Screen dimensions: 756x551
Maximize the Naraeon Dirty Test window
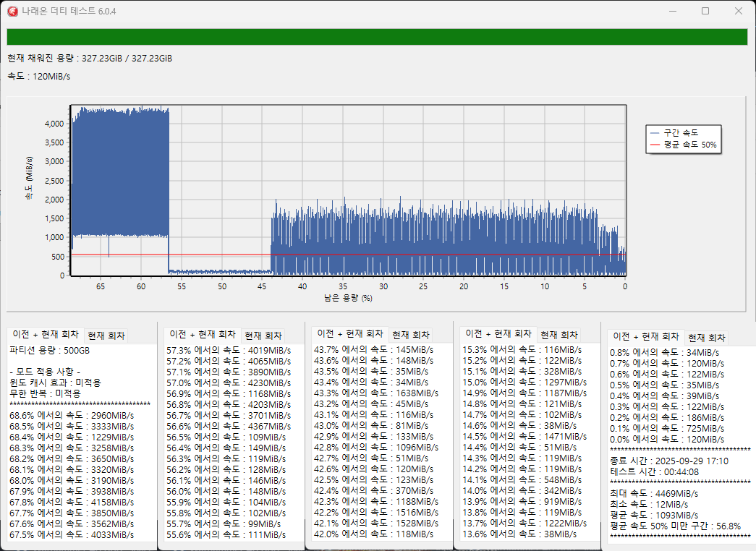click(x=705, y=11)
